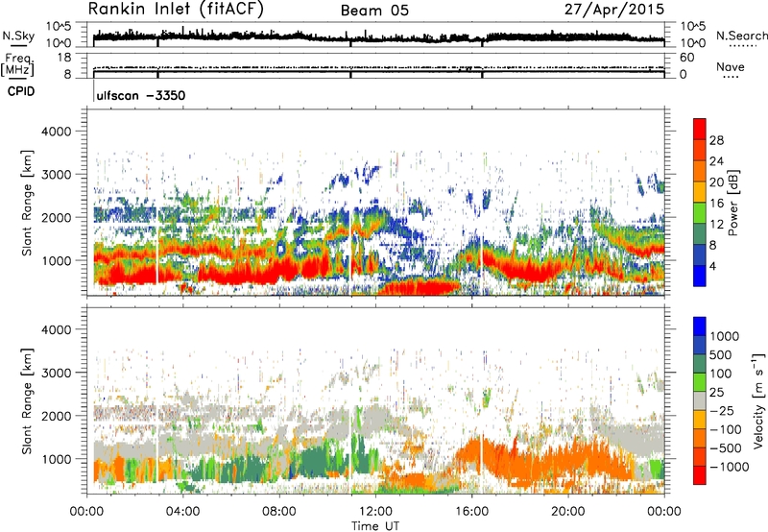Click the '12:00' time axis tick
Viewport: 768px width, 532px height.
click(x=375, y=512)
